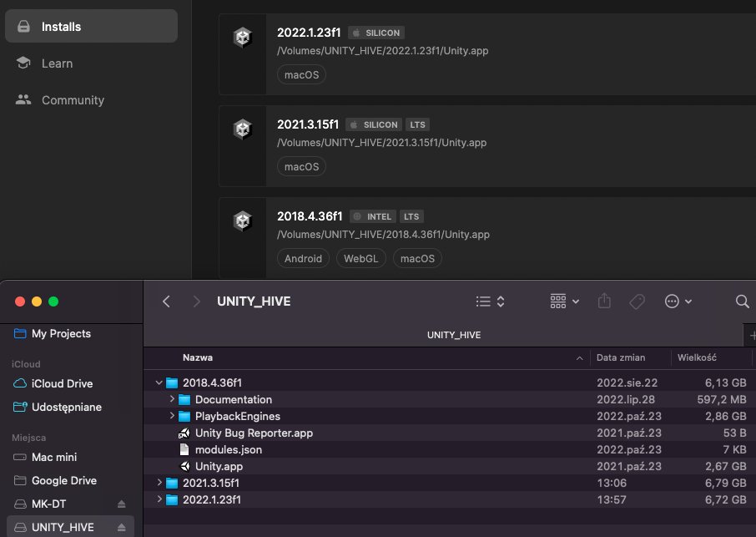This screenshot has height=537, width=756.
Task: Click LTS badge on 2018.4.36f1 install
Action: [x=411, y=216]
